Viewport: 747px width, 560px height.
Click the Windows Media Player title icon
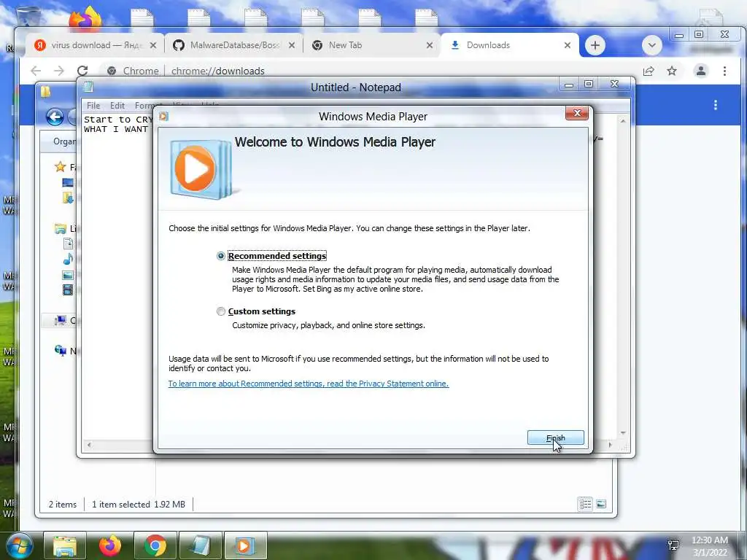[x=164, y=116]
